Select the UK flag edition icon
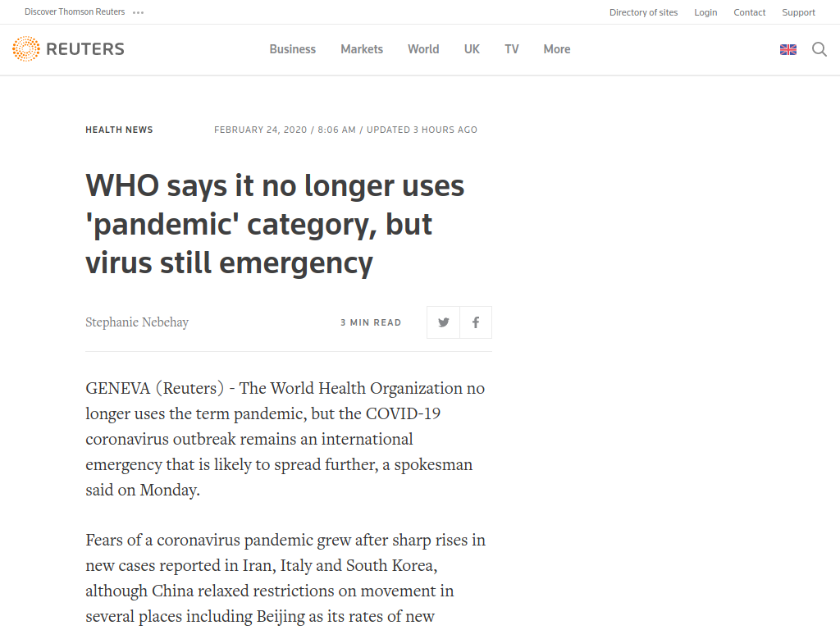The height and width of the screenshot is (630, 840). [x=788, y=50]
